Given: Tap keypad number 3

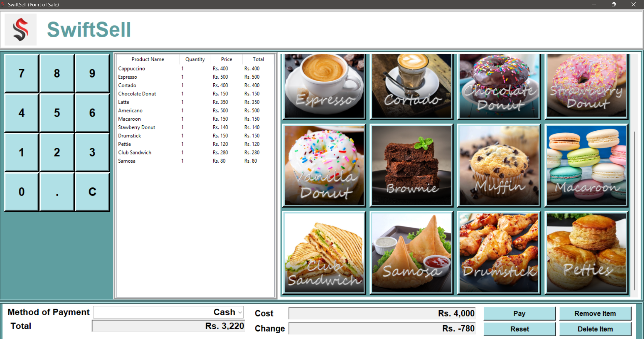Looking at the screenshot, I should point(92,152).
